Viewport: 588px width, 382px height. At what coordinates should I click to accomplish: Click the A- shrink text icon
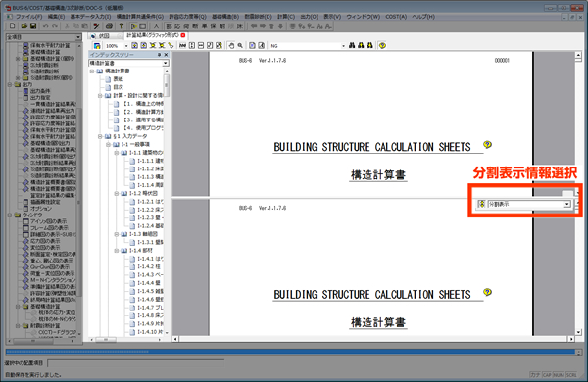(328, 25)
